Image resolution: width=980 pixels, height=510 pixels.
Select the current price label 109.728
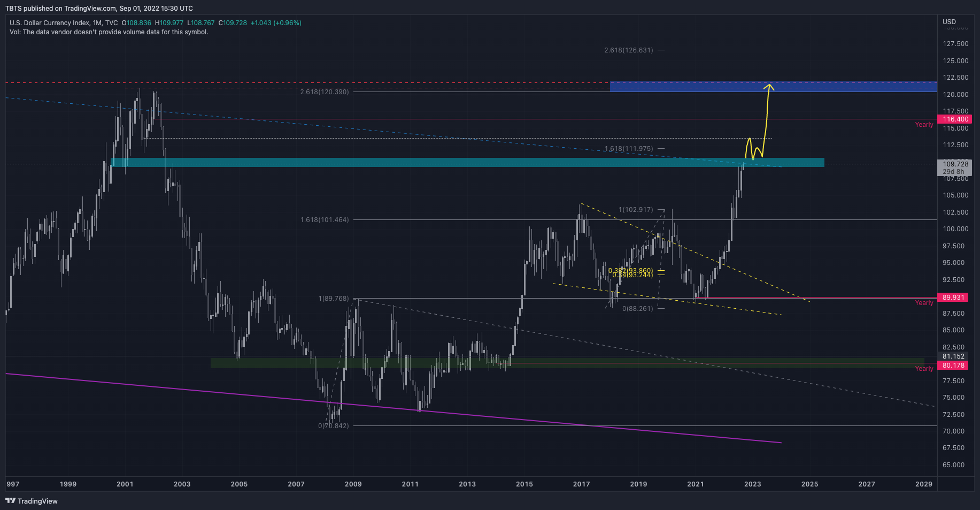[x=955, y=164]
